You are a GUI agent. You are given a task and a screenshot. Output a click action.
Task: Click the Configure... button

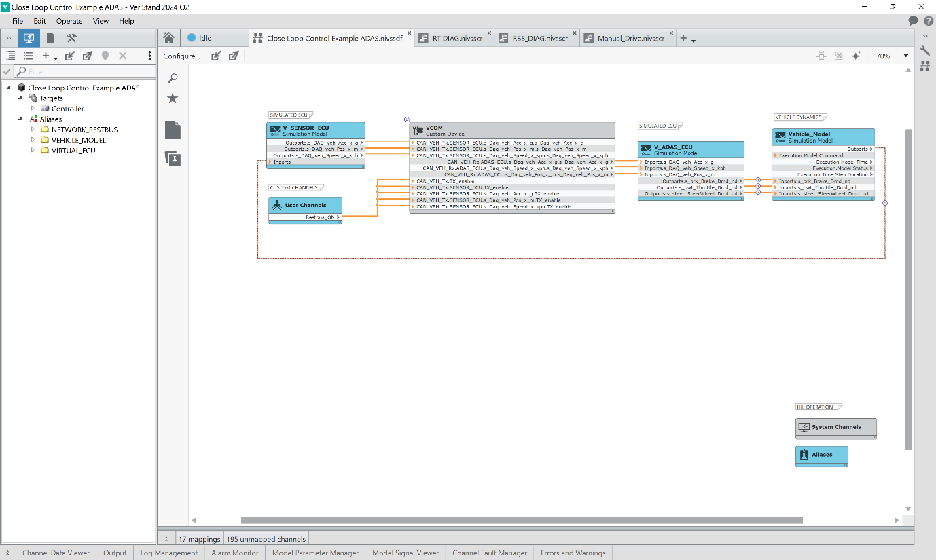(181, 56)
